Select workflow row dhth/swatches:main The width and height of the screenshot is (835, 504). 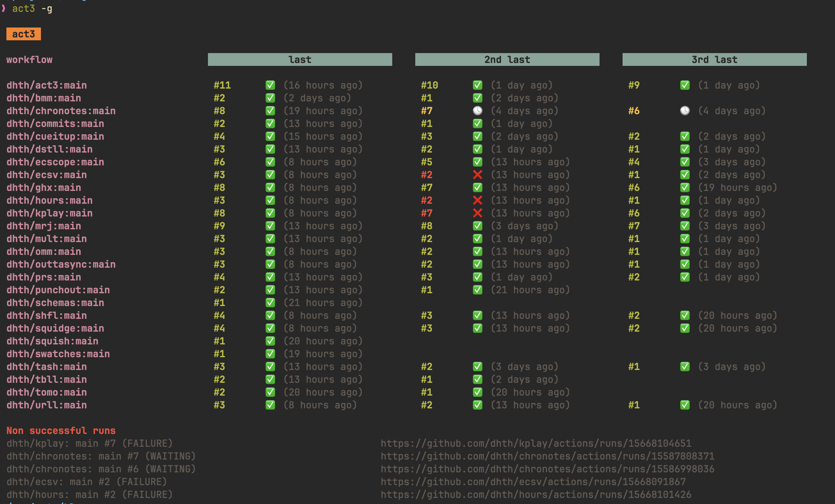pos(58,354)
